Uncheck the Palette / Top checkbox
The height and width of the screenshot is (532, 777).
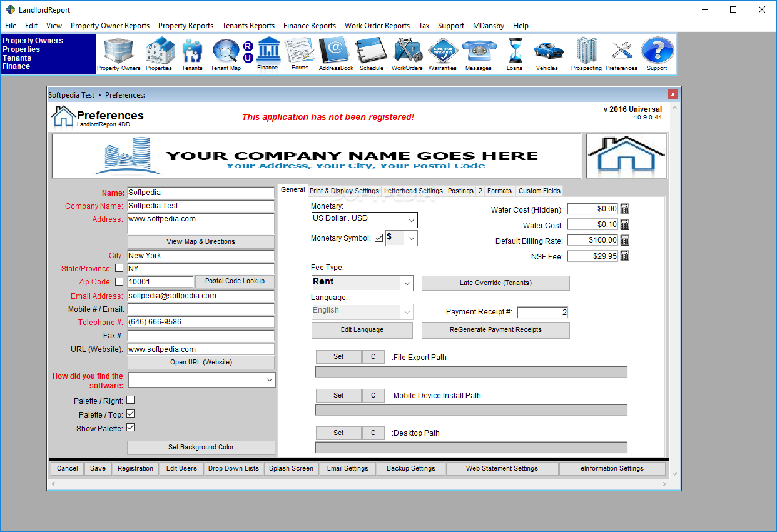click(x=131, y=414)
